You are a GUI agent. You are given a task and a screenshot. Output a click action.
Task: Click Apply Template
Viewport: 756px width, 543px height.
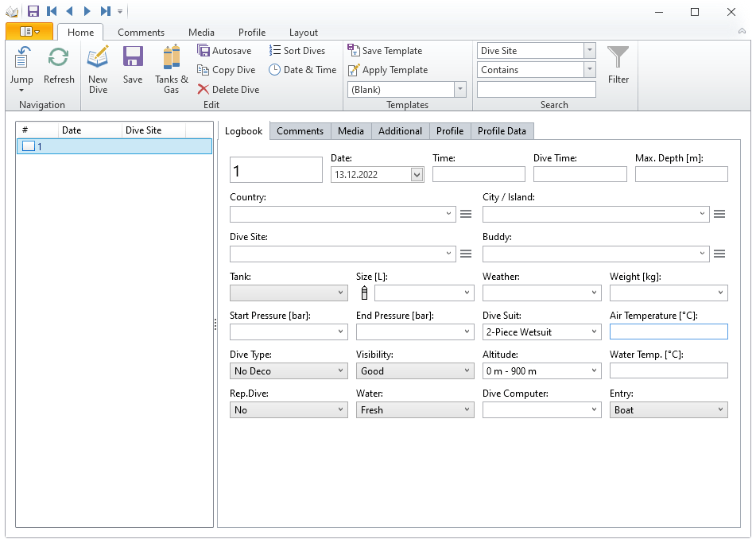click(x=388, y=70)
